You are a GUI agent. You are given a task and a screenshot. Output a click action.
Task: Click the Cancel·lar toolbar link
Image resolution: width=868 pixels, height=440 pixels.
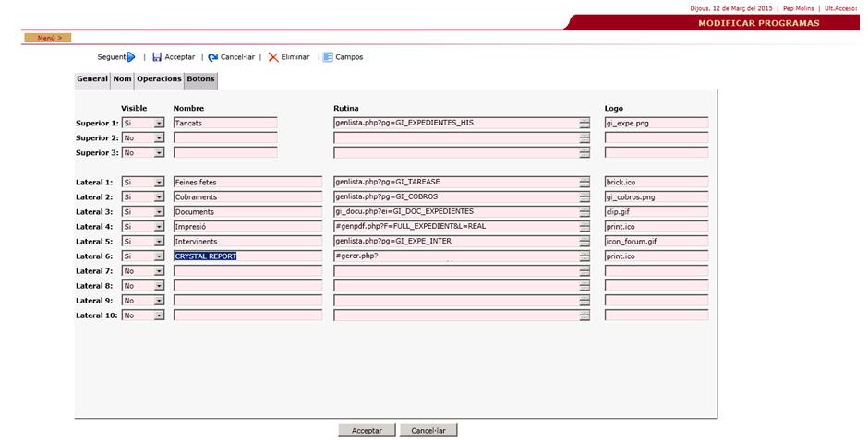coord(237,57)
